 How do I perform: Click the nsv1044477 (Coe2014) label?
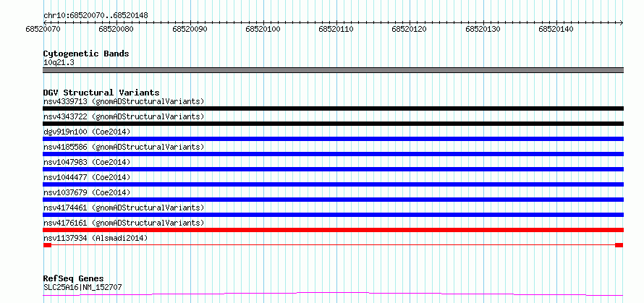[x=87, y=177]
